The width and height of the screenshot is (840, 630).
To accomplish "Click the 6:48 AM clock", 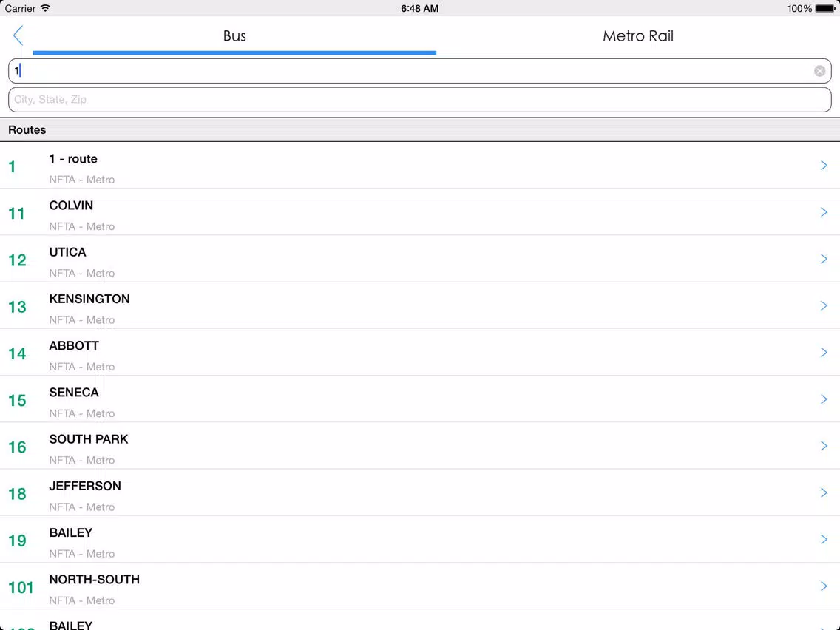I will point(419,9).
